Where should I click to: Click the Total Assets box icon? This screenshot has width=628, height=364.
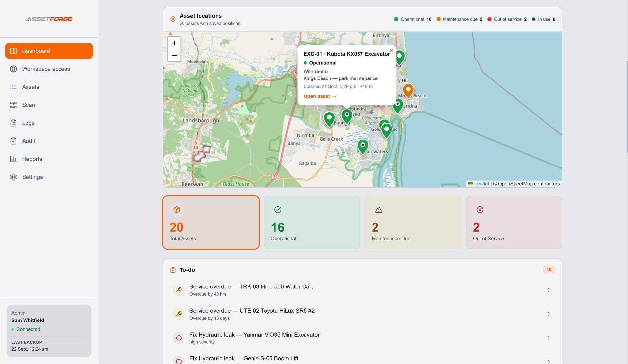[x=177, y=210]
